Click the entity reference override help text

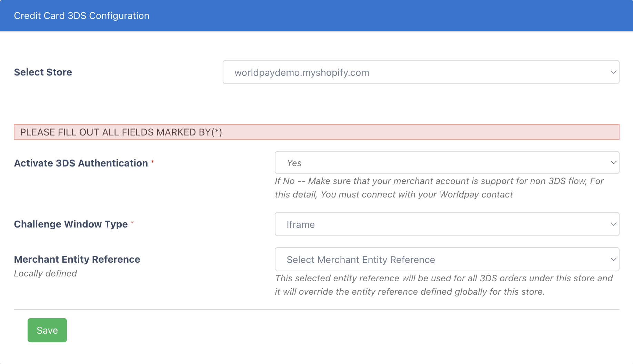click(444, 285)
